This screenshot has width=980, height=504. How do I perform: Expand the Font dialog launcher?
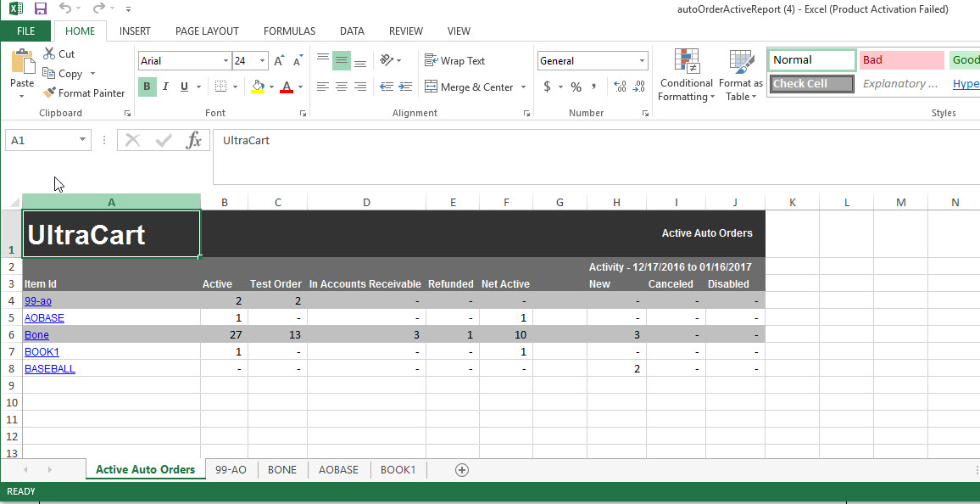303,113
